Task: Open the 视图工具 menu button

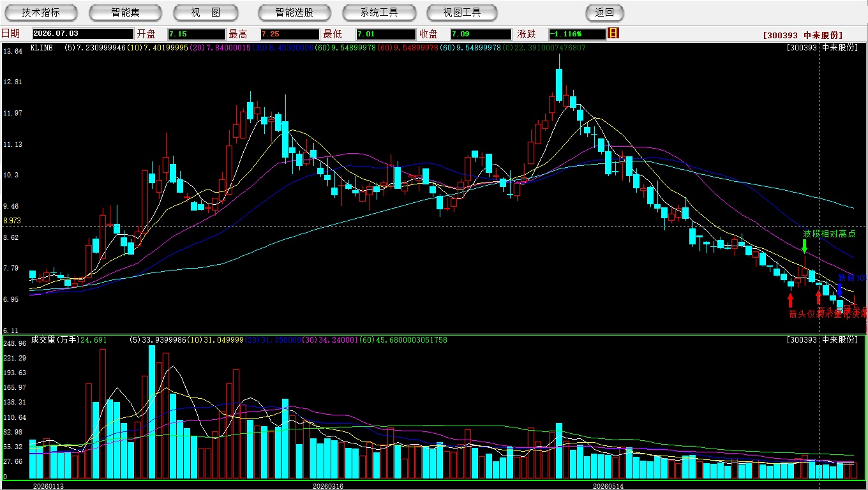Action: click(x=462, y=12)
